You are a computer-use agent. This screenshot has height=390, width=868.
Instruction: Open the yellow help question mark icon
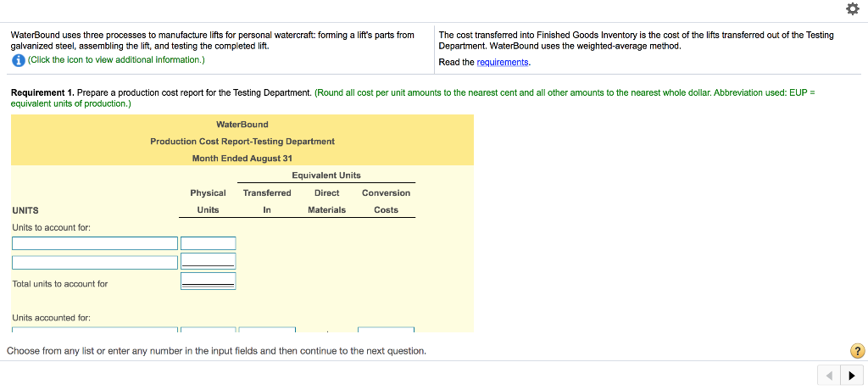click(x=856, y=351)
